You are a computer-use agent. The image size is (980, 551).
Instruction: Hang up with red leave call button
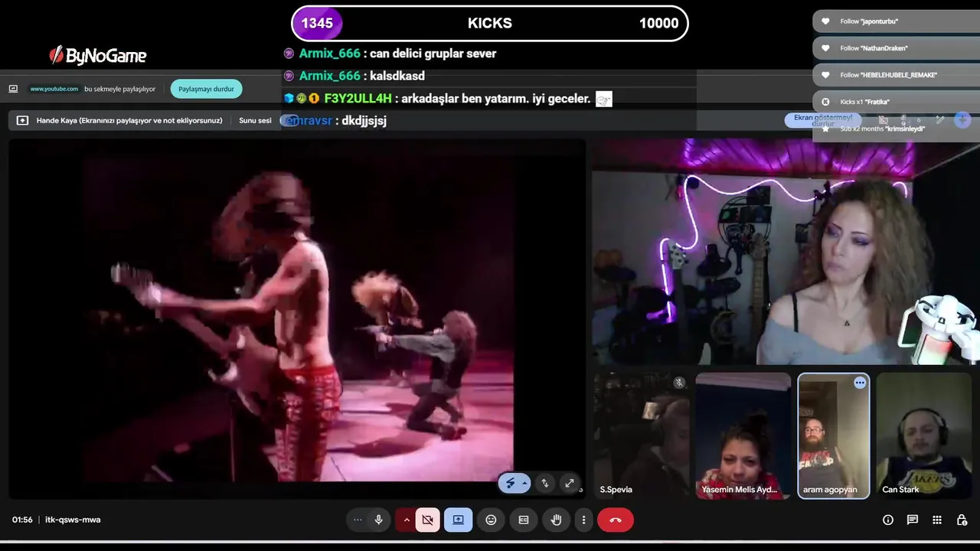[x=616, y=520]
